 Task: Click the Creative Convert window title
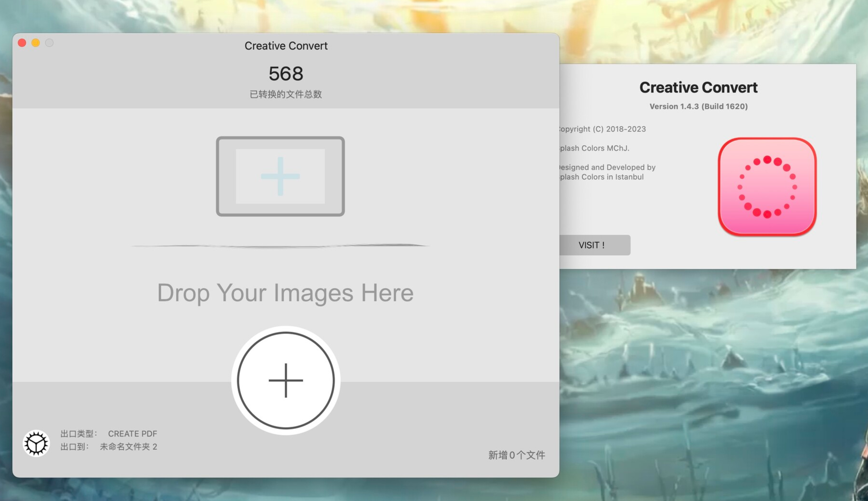click(286, 46)
